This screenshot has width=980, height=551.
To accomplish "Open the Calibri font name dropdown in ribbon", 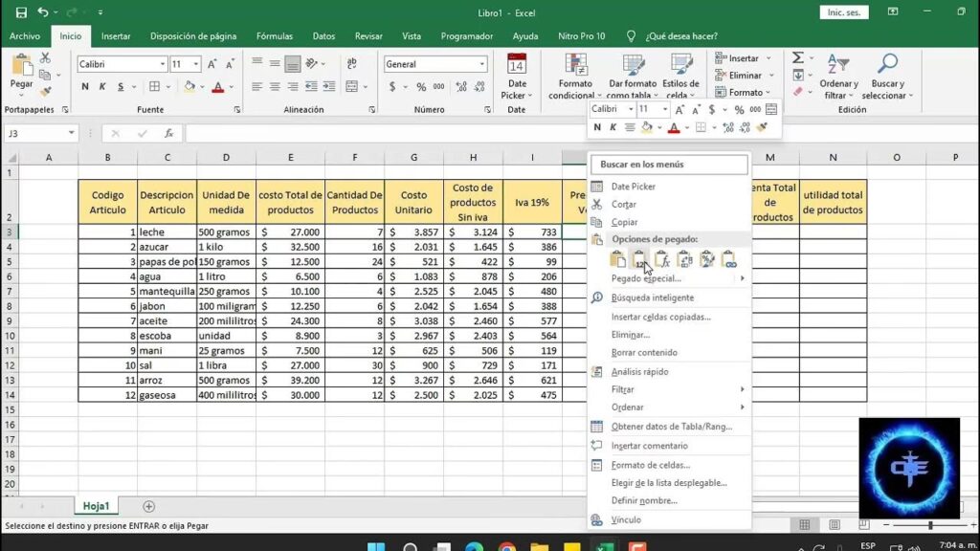I will [162, 64].
